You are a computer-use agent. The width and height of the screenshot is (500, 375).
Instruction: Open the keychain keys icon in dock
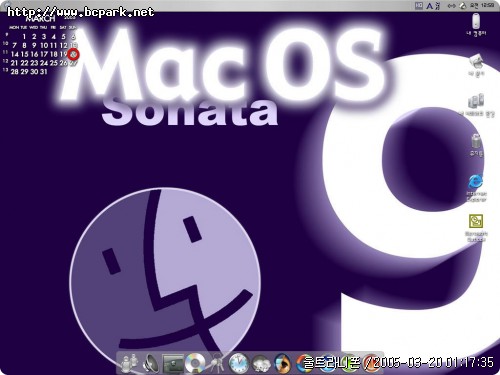216,363
